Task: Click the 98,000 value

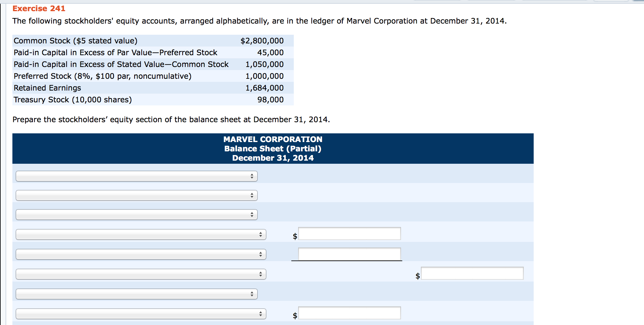Action: (x=270, y=100)
